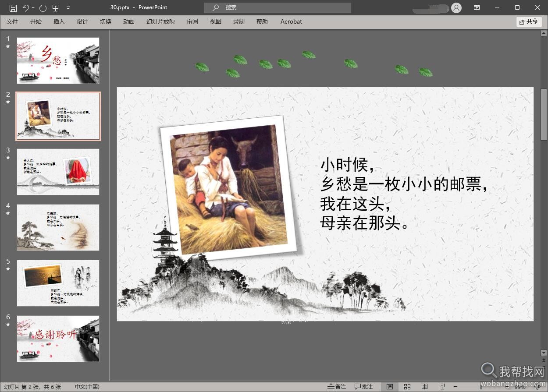Viewport: 548px width, 392px height.
Task: Switch to Reading view icon
Action: 424,387
